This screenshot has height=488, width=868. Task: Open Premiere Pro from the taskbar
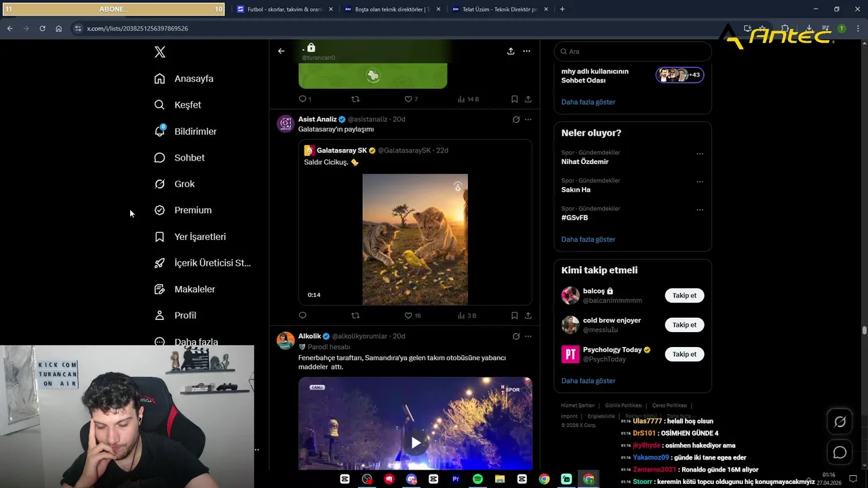(x=455, y=479)
